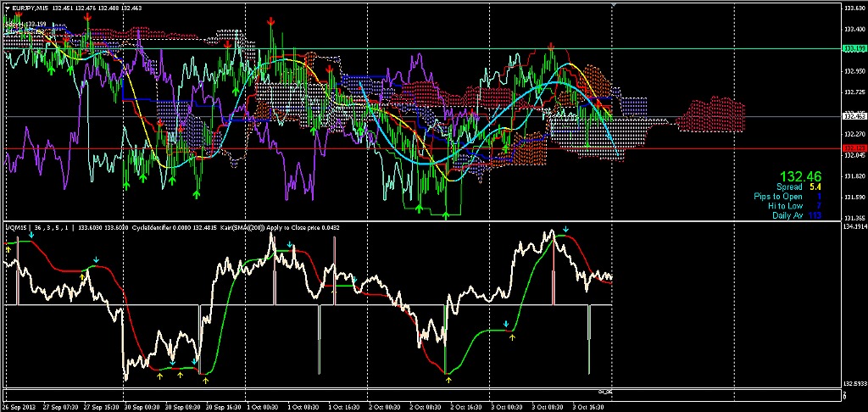Viewport: 868px width, 412px height.
Task: Click the 1 Oct 08:30 time axis label
Action: (303, 407)
